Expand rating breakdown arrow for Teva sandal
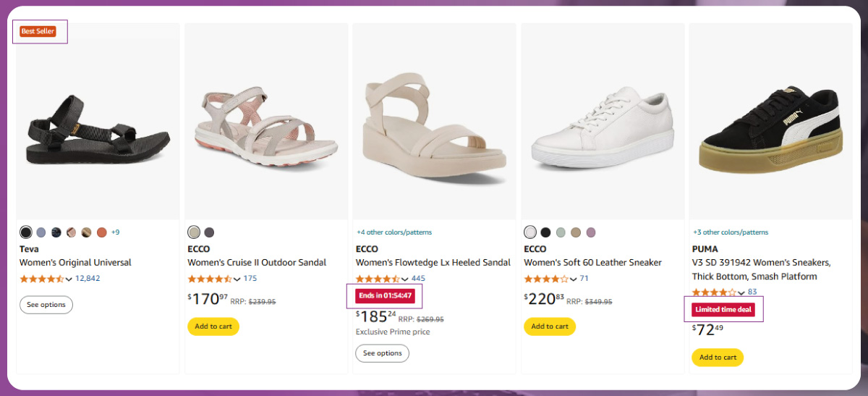The width and height of the screenshot is (868, 396). [x=69, y=279]
